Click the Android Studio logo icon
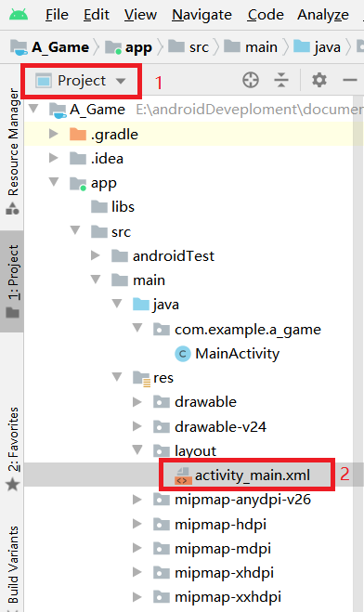364x612 pixels. pyautogui.click(x=19, y=15)
